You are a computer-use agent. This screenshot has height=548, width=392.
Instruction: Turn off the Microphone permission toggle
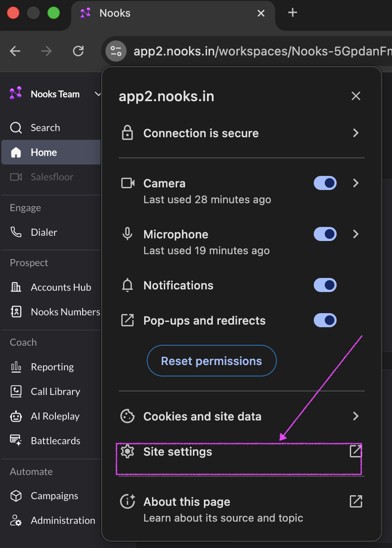(x=325, y=234)
